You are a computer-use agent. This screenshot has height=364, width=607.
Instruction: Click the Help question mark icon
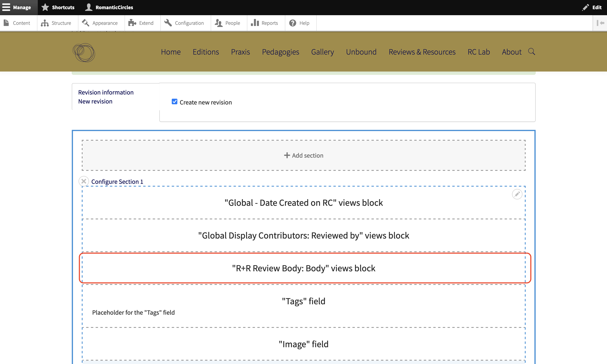coord(293,23)
